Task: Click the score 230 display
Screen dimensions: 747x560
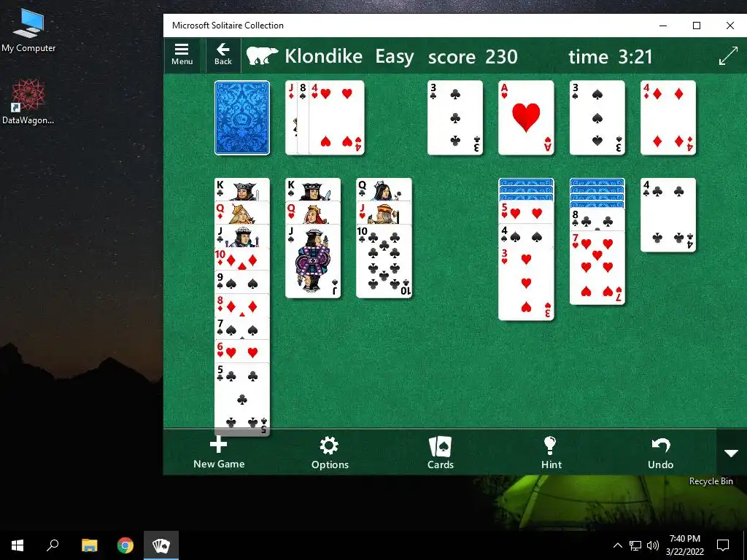Action: pyautogui.click(x=472, y=57)
